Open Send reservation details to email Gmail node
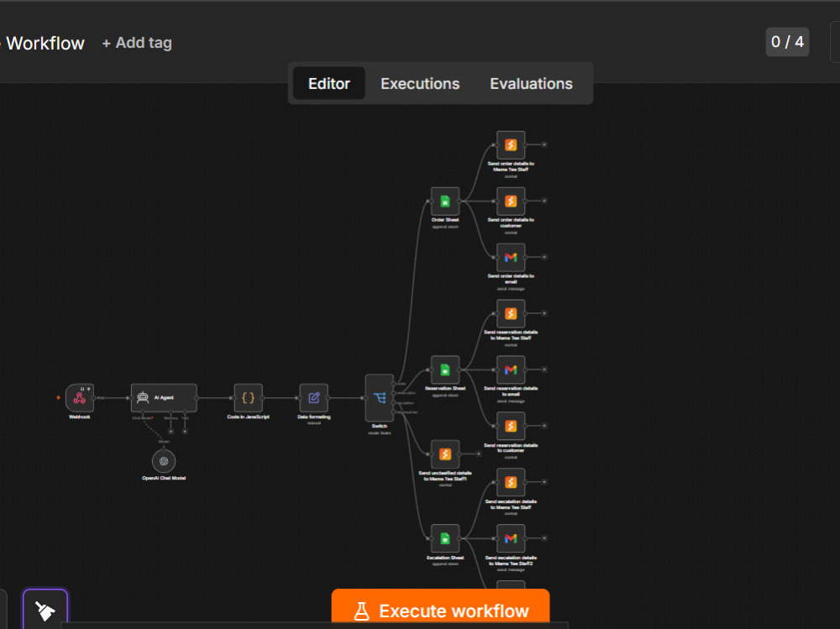Image resolution: width=840 pixels, height=629 pixels. click(x=511, y=370)
